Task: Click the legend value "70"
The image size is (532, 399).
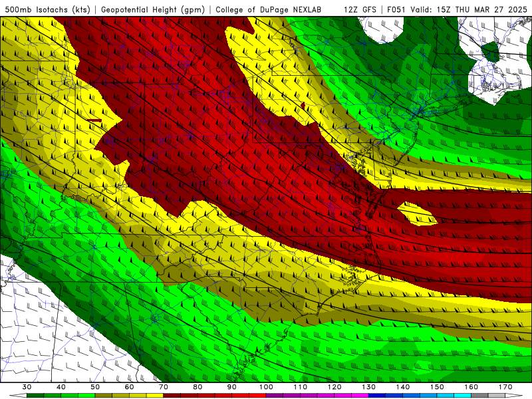Action: point(164,387)
